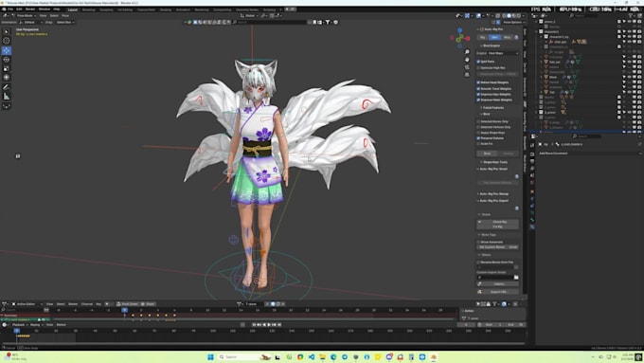Expand the Shape Keys Tools section
644x363 pixels.
pyautogui.click(x=494, y=162)
